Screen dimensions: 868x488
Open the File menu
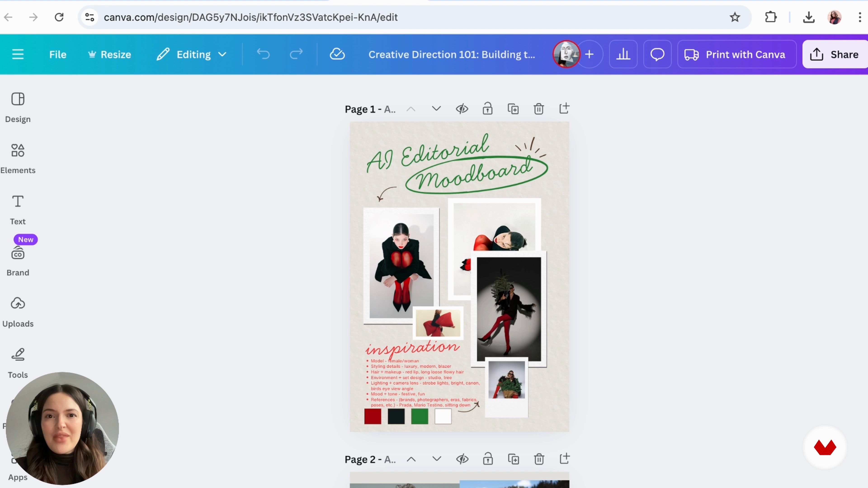click(58, 54)
